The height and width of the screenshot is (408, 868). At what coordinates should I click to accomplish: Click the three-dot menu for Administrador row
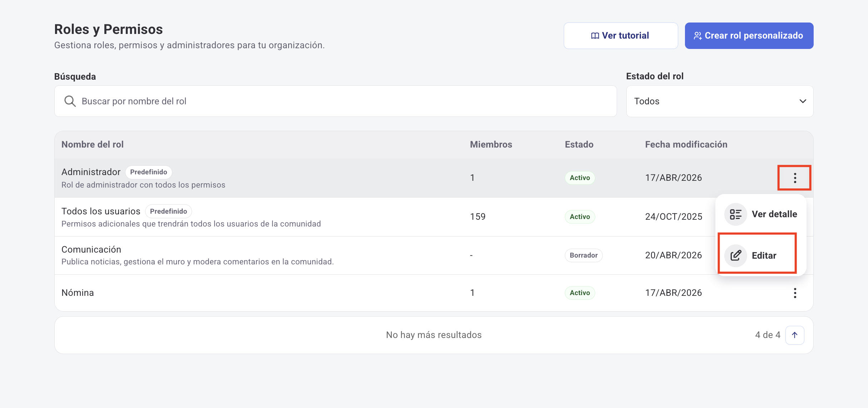[x=795, y=178]
